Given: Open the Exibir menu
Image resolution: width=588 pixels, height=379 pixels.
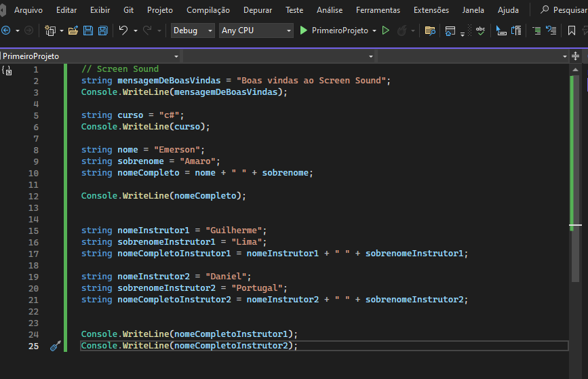Looking at the screenshot, I should tap(100, 10).
